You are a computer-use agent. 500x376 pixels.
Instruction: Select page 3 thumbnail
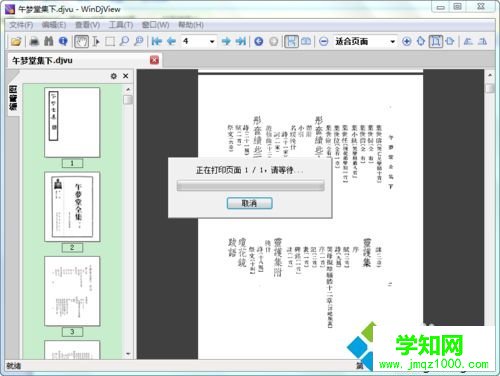tap(72, 291)
